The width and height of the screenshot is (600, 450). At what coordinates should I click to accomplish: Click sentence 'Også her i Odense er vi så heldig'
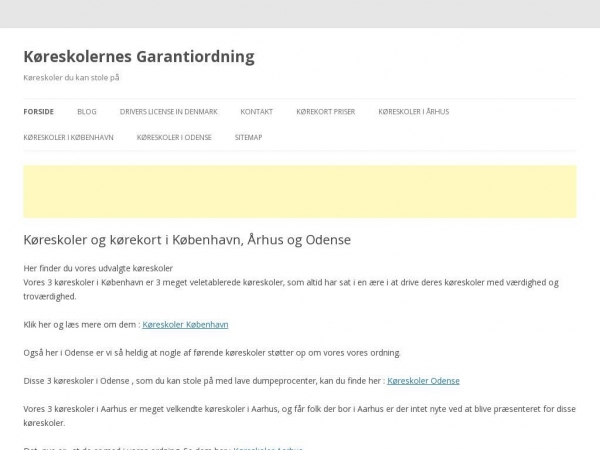[x=212, y=353]
